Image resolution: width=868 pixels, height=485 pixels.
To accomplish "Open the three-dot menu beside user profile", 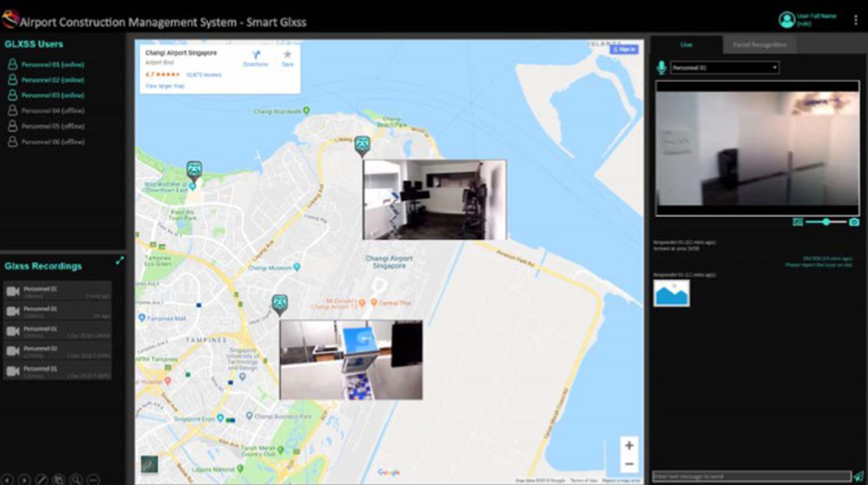I will pyautogui.click(x=856, y=20).
